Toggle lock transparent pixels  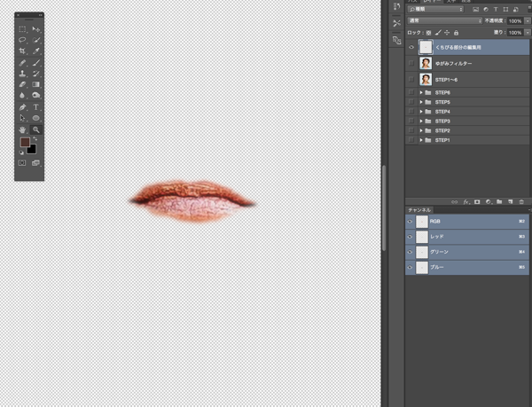click(429, 33)
